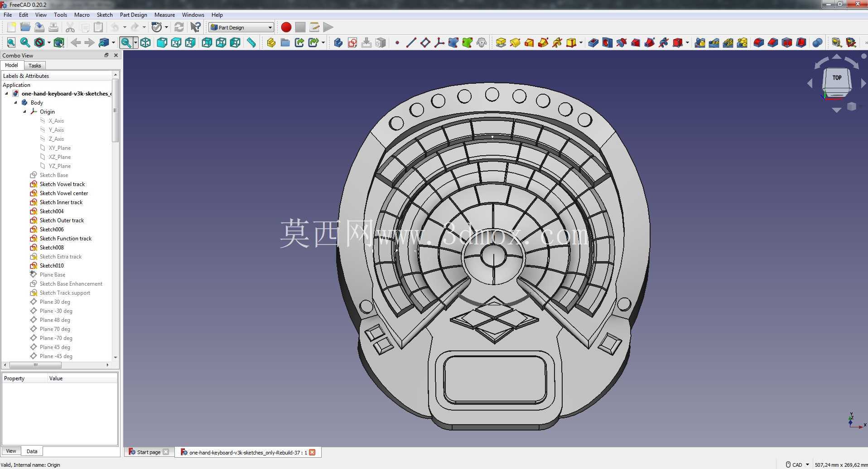Select the Additive Helix tool
The image size is (868, 469).
[557, 43]
